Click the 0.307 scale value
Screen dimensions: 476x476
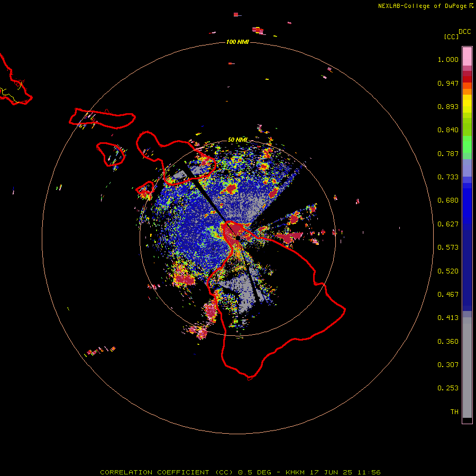(448, 365)
